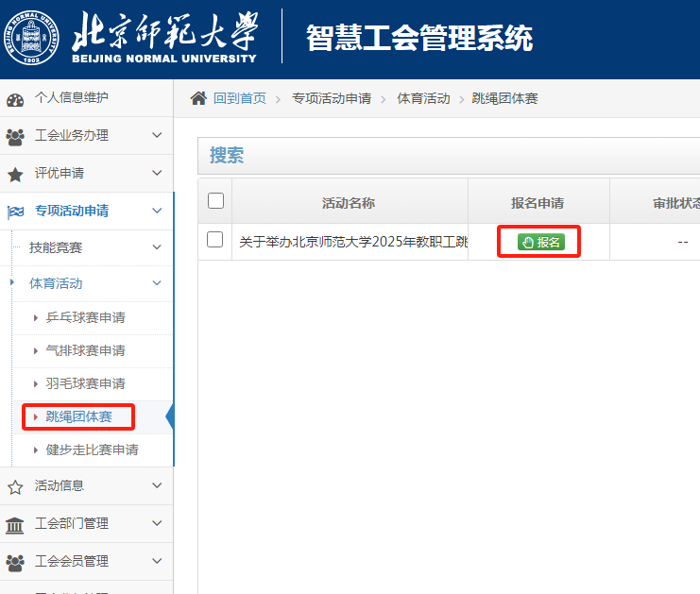700x594 pixels.
Task: Click 专项活动申请 in the breadcrumb
Action: 332,98
